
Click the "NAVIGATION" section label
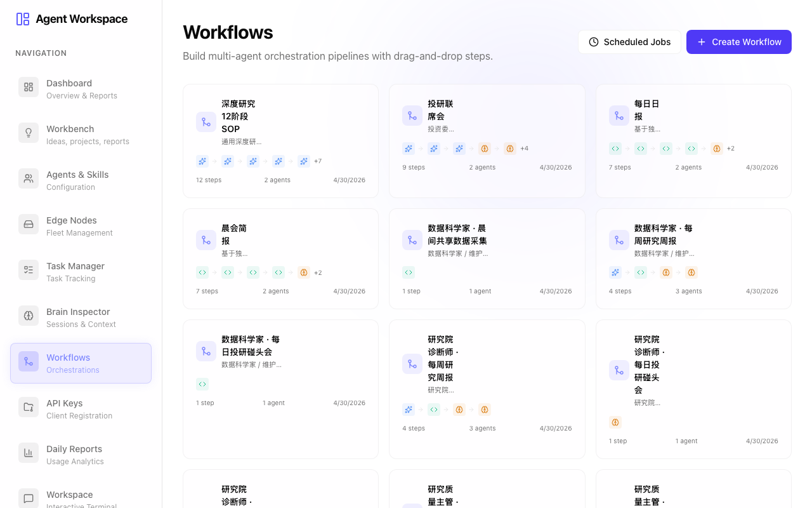tap(41, 53)
